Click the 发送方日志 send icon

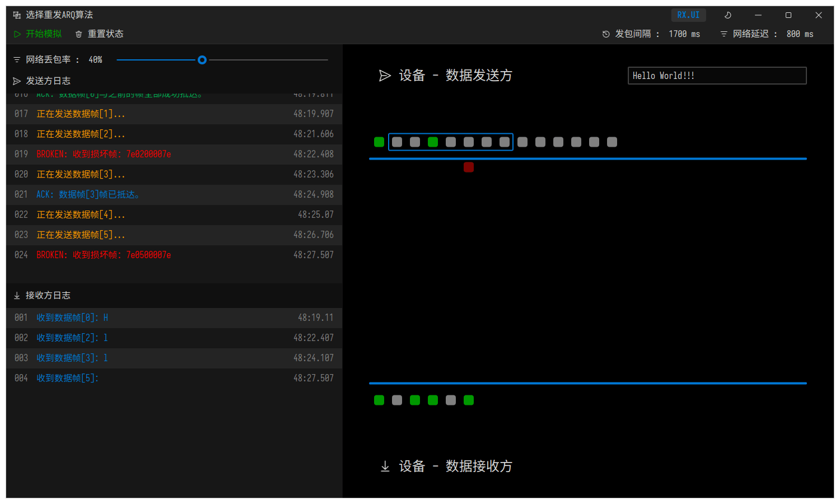click(17, 81)
